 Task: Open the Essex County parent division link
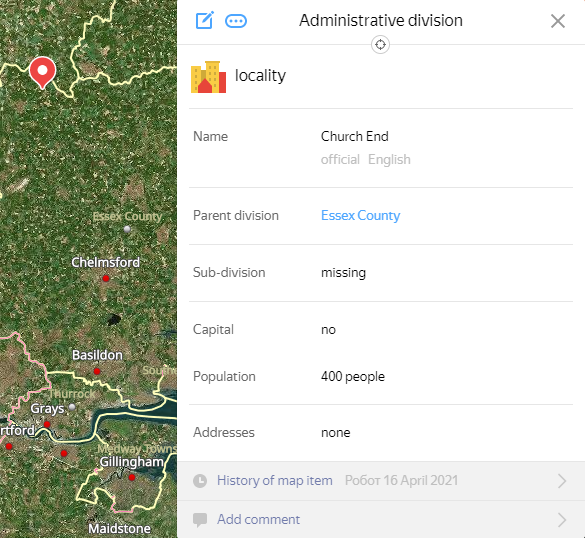(x=360, y=215)
